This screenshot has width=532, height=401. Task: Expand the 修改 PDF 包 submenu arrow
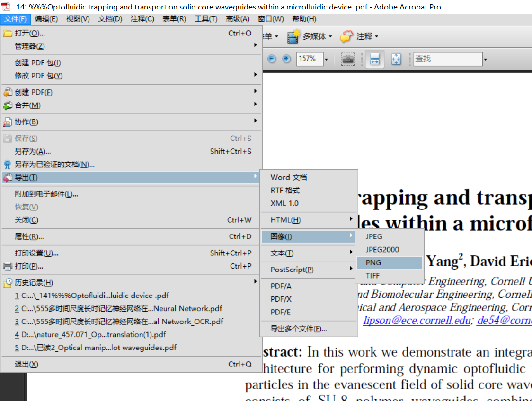click(255, 74)
